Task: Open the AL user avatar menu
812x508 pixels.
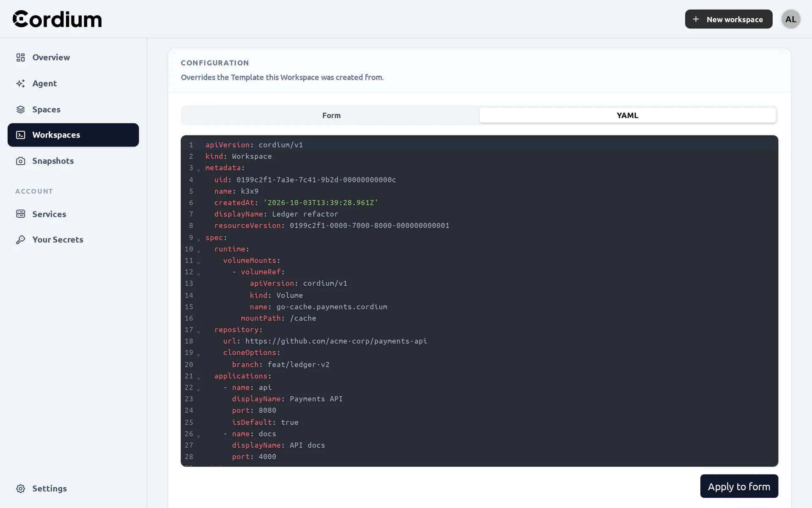Action: 791,19
